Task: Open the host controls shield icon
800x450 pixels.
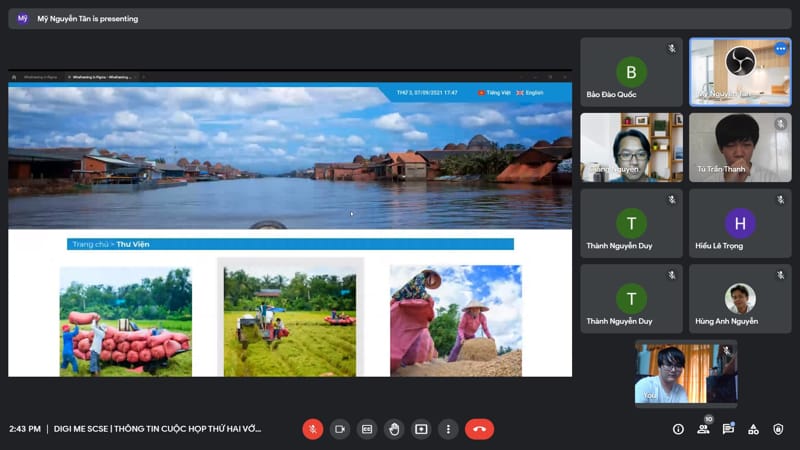Action: point(778,429)
